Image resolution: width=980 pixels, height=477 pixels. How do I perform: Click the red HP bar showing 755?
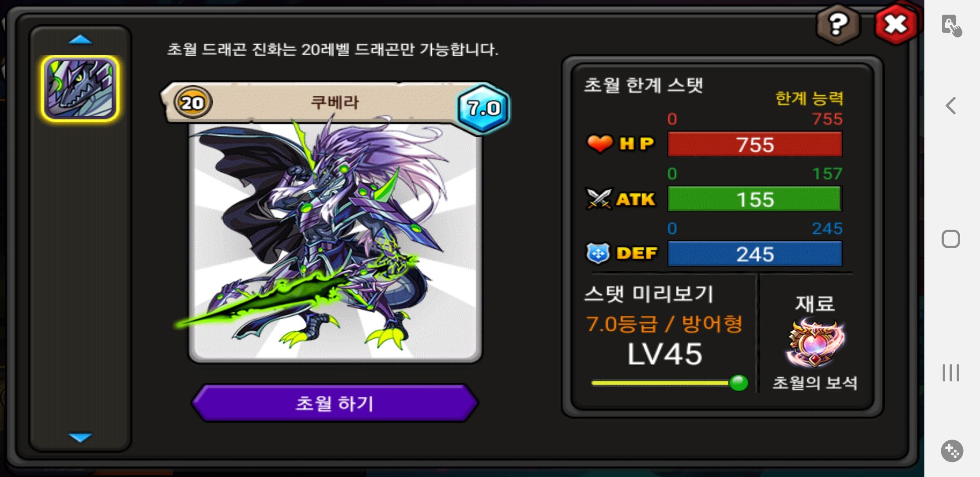coord(755,144)
